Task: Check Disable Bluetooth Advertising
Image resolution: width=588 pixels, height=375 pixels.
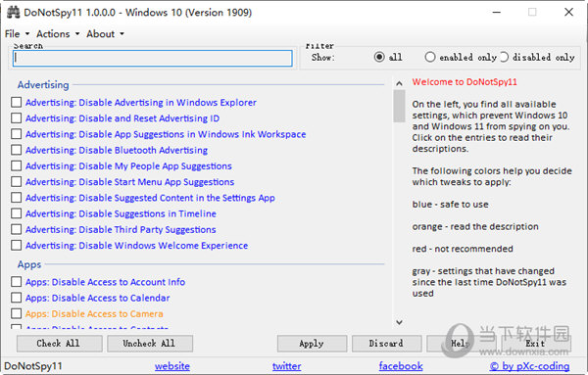Action: tap(16, 150)
